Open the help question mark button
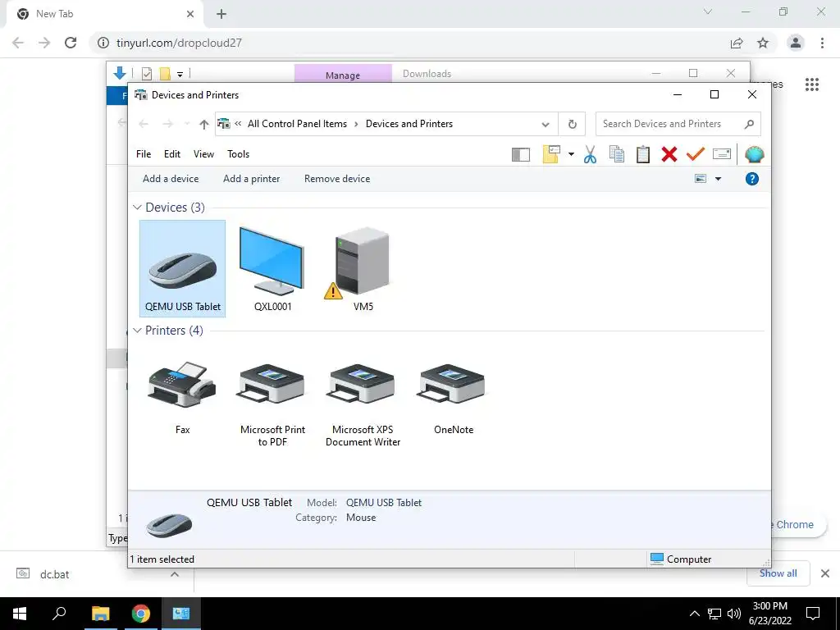Viewport: 840px width, 630px height. click(751, 179)
